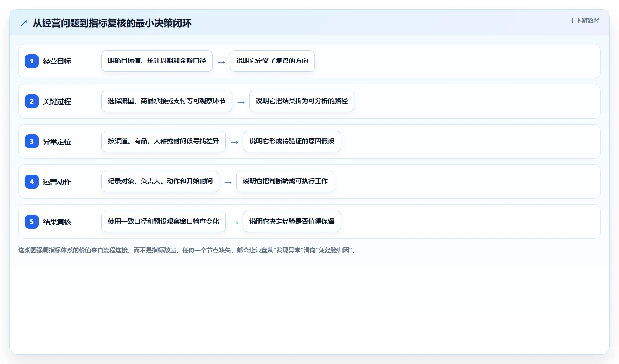Click the box 说明它把判断转成可执行工作
The width and height of the screenshot is (619, 364).
tap(285, 182)
